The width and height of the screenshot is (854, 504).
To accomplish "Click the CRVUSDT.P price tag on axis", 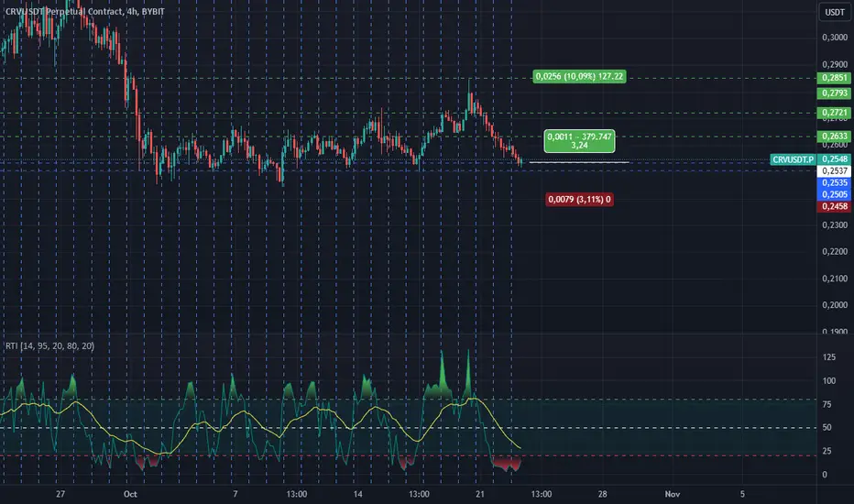I will click(793, 159).
